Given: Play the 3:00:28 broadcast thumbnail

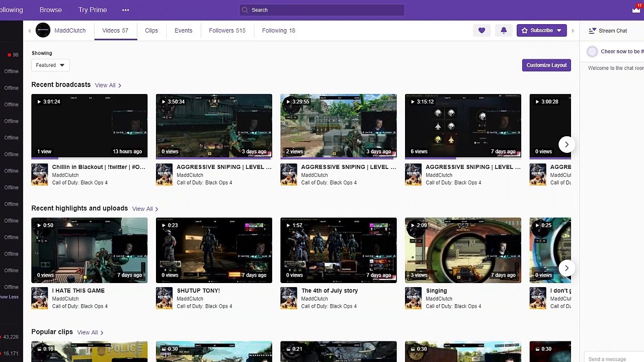Looking at the screenshot, I should click(550, 126).
